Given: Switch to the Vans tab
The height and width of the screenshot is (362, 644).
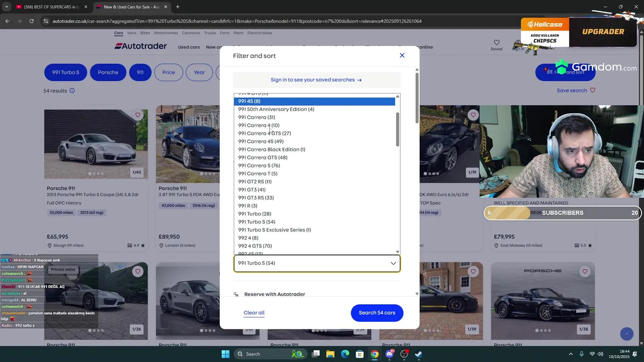Looking at the screenshot, I should 132,33.
